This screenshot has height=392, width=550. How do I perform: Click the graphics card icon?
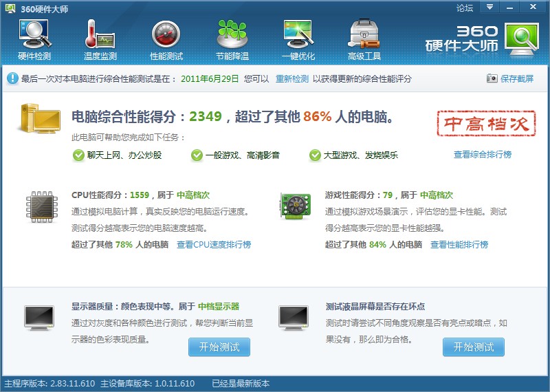coord(296,206)
